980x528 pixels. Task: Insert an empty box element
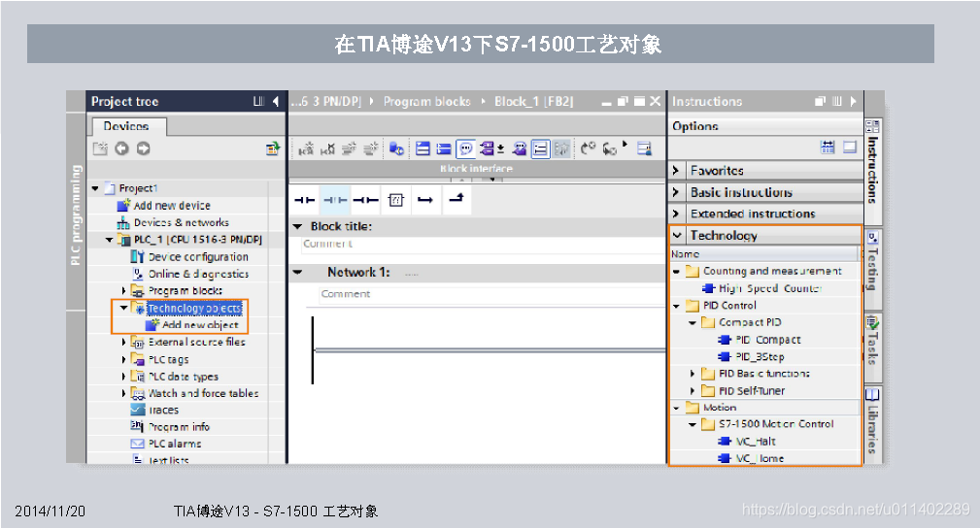tap(396, 200)
